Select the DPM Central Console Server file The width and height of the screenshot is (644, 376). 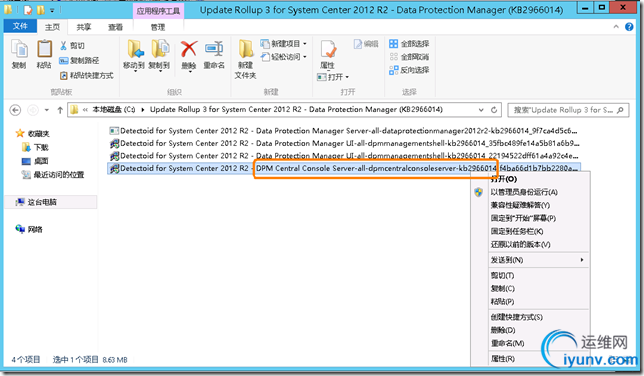(344, 168)
